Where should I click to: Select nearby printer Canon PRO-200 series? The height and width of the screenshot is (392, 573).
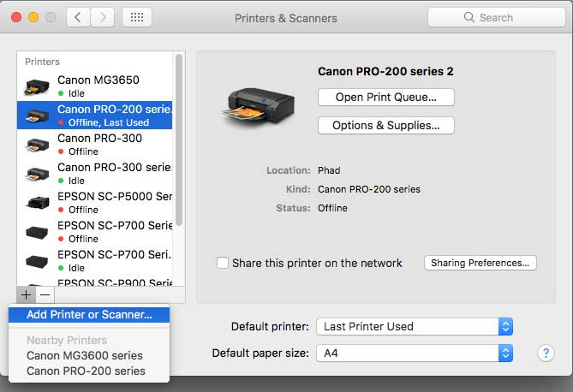87,371
